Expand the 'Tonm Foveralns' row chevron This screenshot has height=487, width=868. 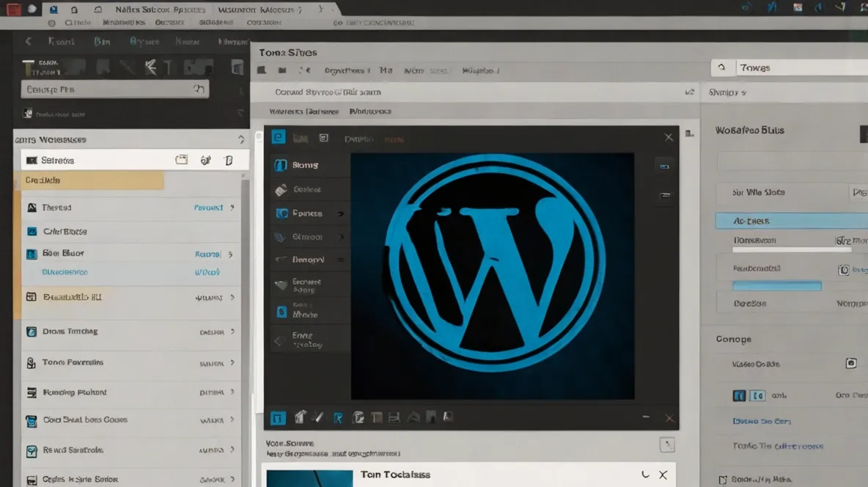(232, 363)
